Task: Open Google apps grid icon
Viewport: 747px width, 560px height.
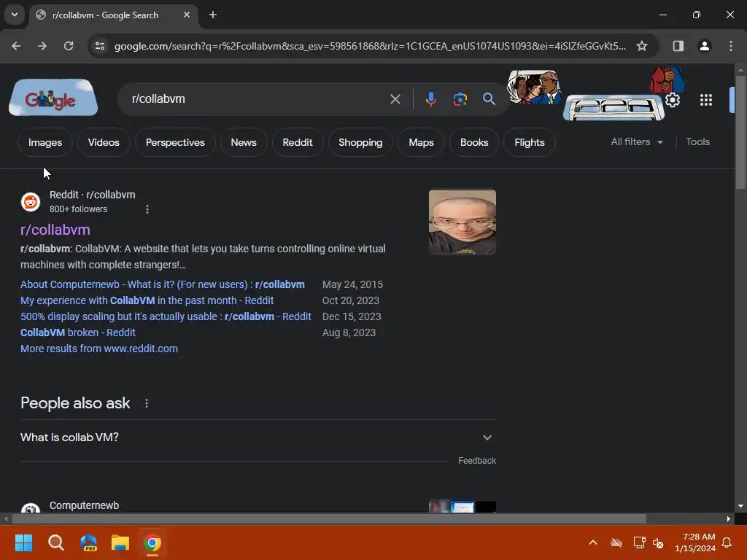Action: point(705,100)
